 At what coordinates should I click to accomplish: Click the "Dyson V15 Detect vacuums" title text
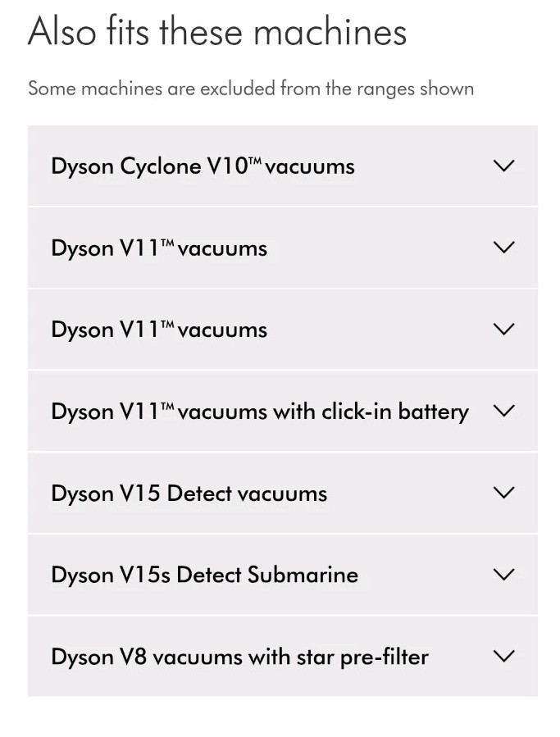[x=189, y=494]
